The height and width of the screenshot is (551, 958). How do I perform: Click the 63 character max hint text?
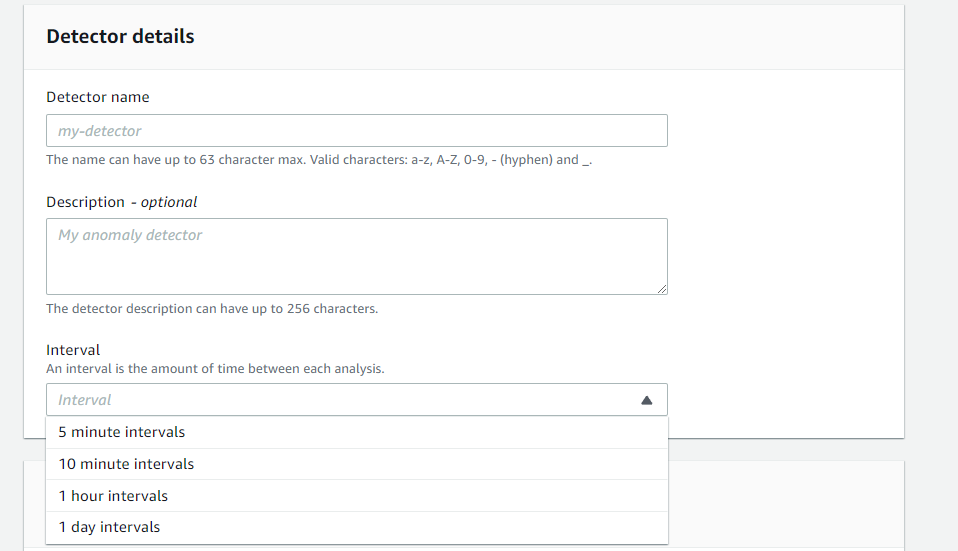319,160
